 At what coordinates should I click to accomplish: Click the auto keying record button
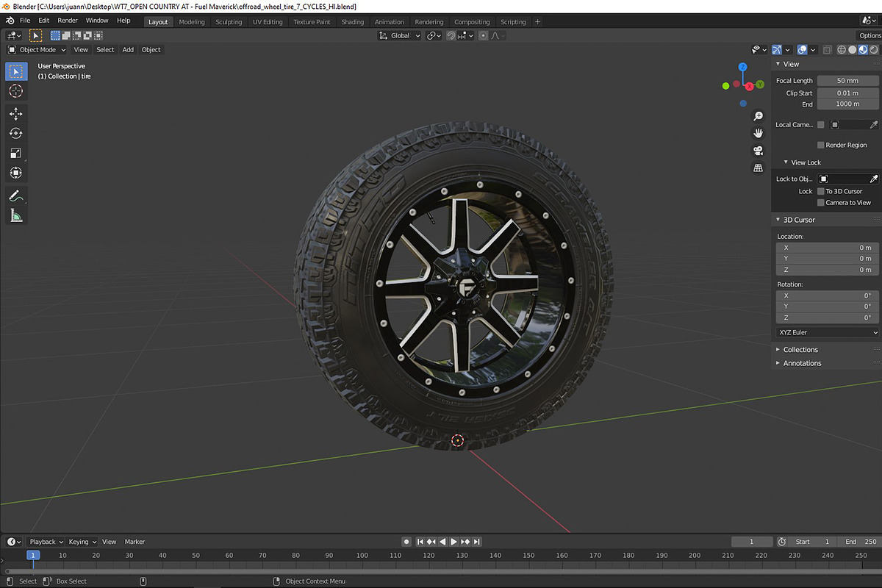click(x=406, y=542)
